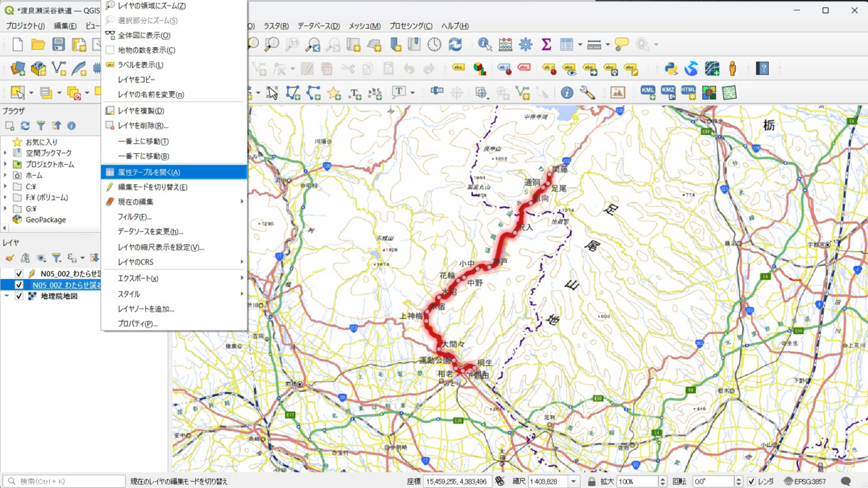Choose フィルタ in the context menu
Screen dimensions: 868x488
coord(174,217)
